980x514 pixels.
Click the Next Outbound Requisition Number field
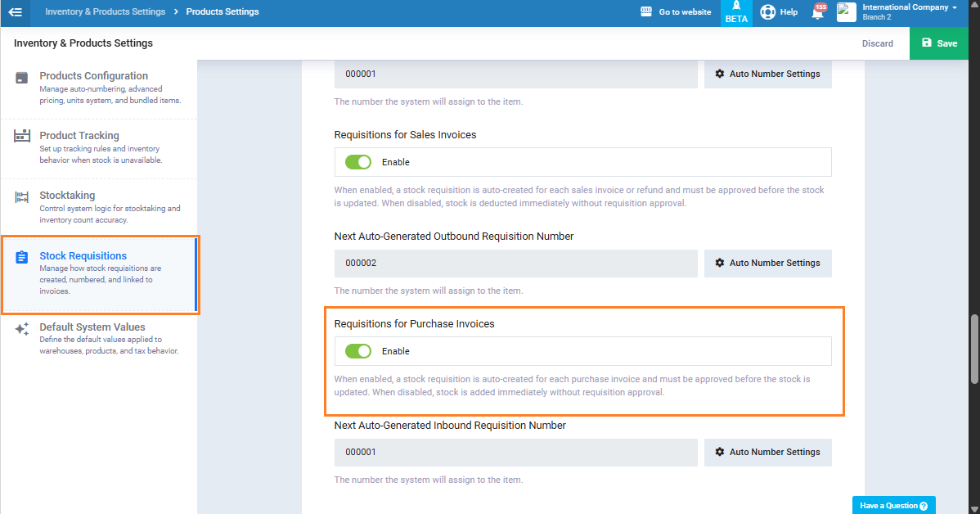click(515, 264)
